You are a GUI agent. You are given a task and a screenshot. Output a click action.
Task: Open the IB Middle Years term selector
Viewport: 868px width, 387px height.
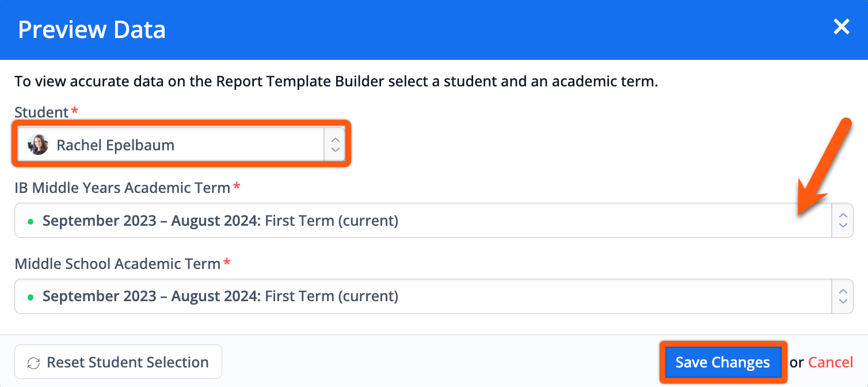coord(434,220)
